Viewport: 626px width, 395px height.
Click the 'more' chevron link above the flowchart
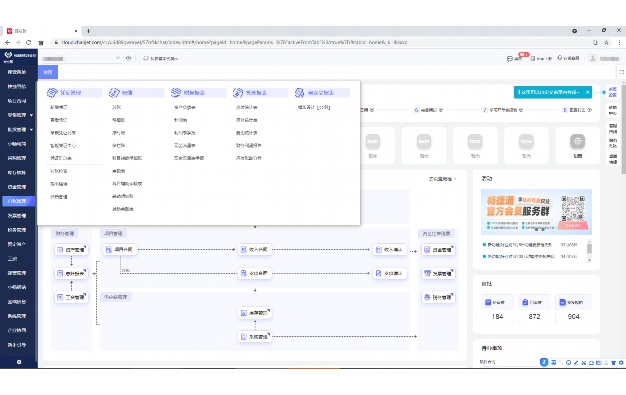pos(442,179)
